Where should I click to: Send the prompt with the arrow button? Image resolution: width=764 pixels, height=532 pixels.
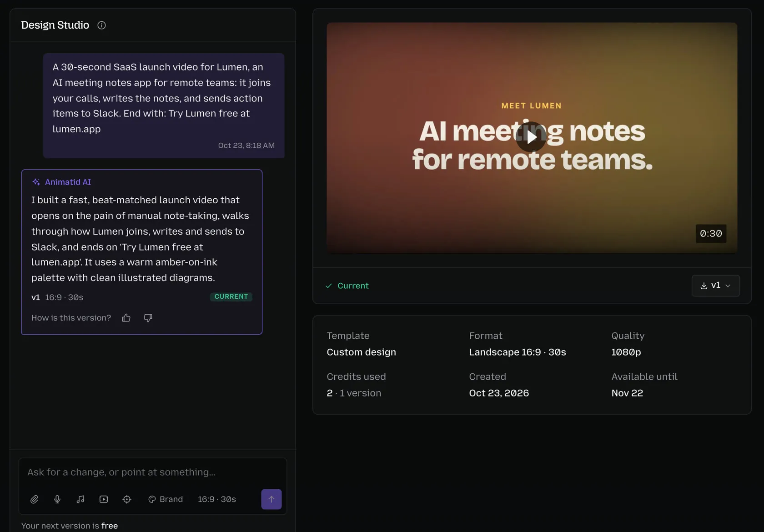[x=271, y=499]
